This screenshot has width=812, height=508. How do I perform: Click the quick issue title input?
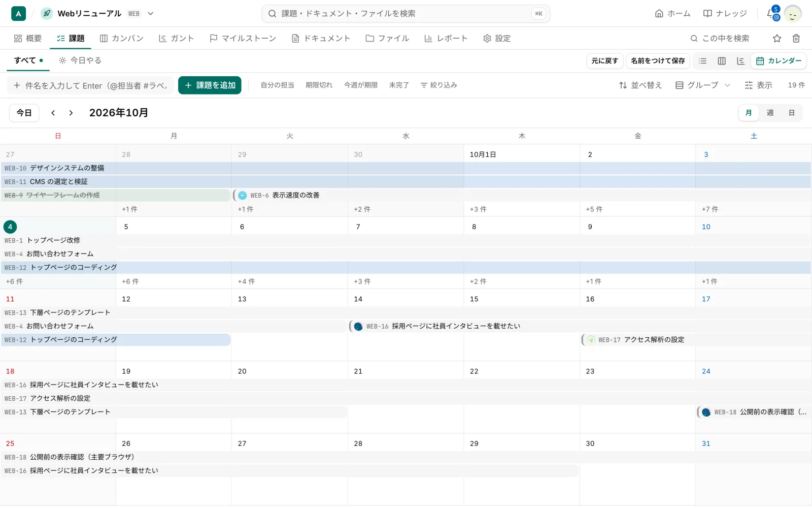coord(90,85)
